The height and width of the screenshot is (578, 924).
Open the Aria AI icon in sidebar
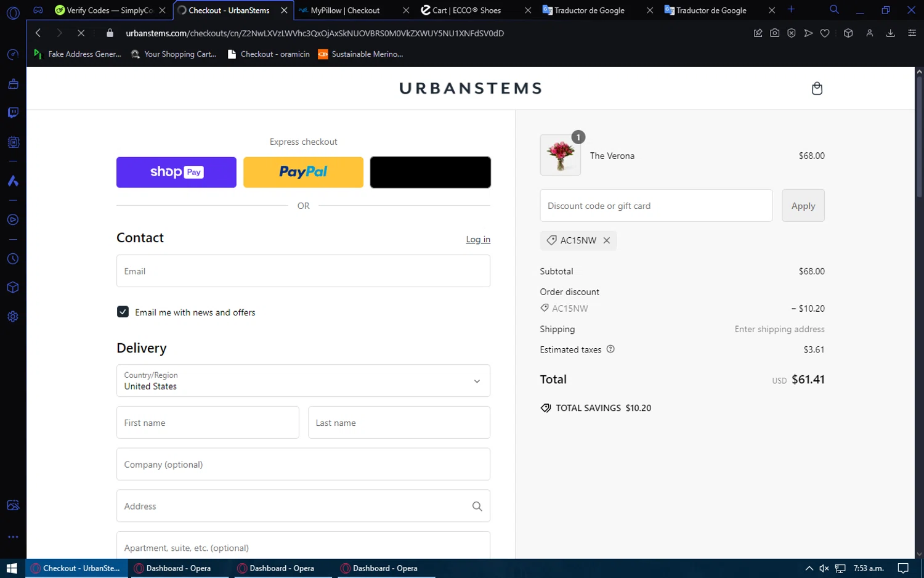point(13,181)
